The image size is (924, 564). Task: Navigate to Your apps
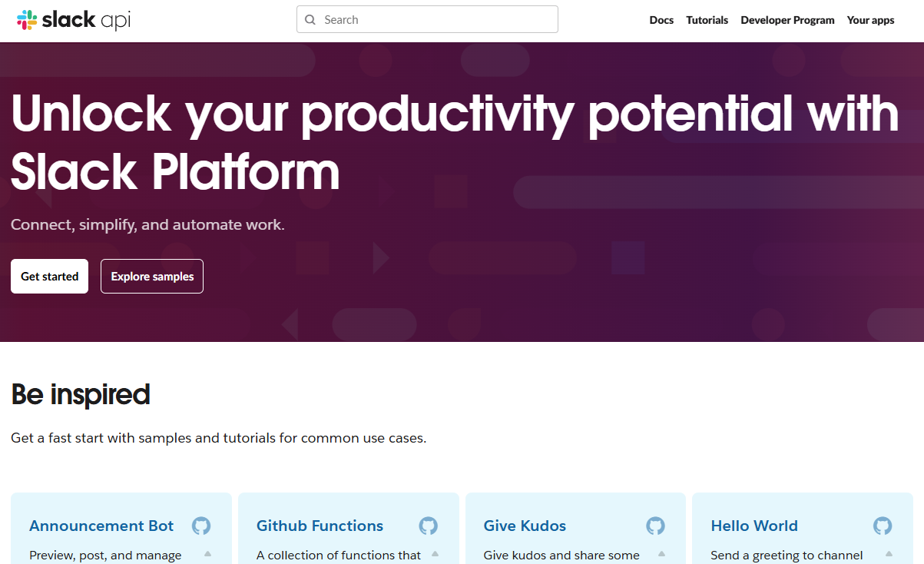click(x=870, y=20)
